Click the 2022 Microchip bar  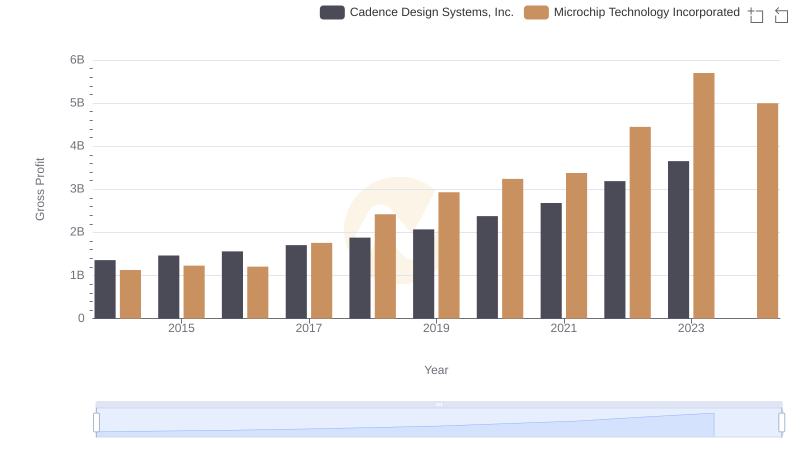click(x=640, y=223)
